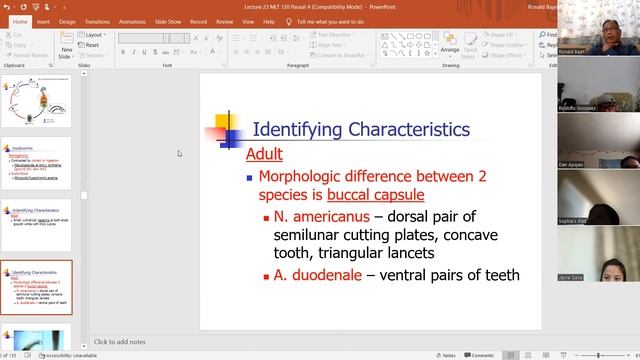Open the Animations ribbon tab
Viewport: 640px width, 360px height.
click(x=132, y=22)
